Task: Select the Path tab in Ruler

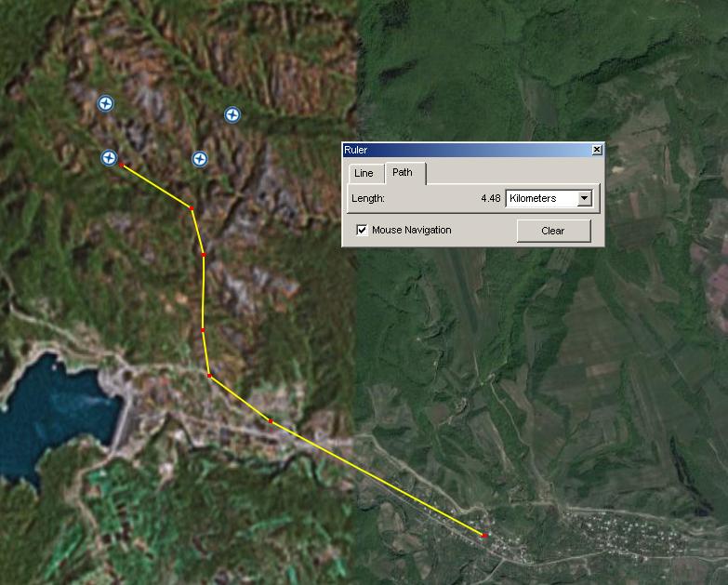Action: [x=403, y=172]
